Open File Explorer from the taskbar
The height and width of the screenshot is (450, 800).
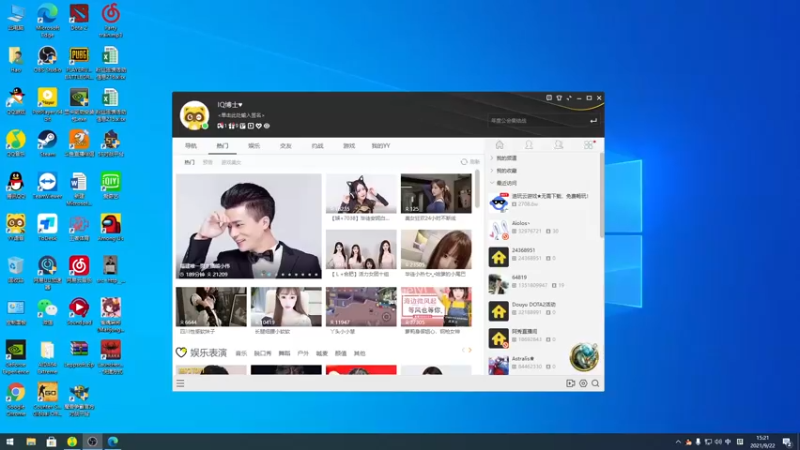click(x=31, y=441)
